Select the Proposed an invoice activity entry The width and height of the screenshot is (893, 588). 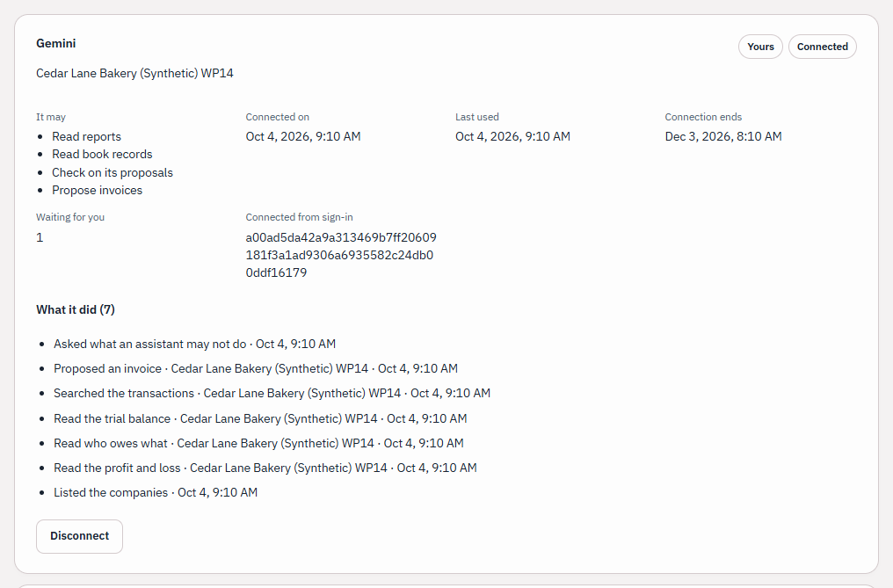click(256, 368)
